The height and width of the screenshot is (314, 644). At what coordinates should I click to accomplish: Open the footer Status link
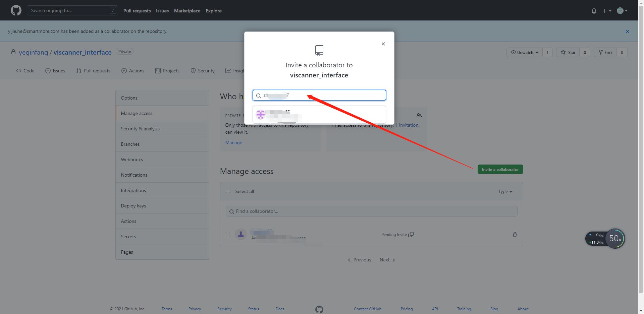pyautogui.click(x=254, y=309)
